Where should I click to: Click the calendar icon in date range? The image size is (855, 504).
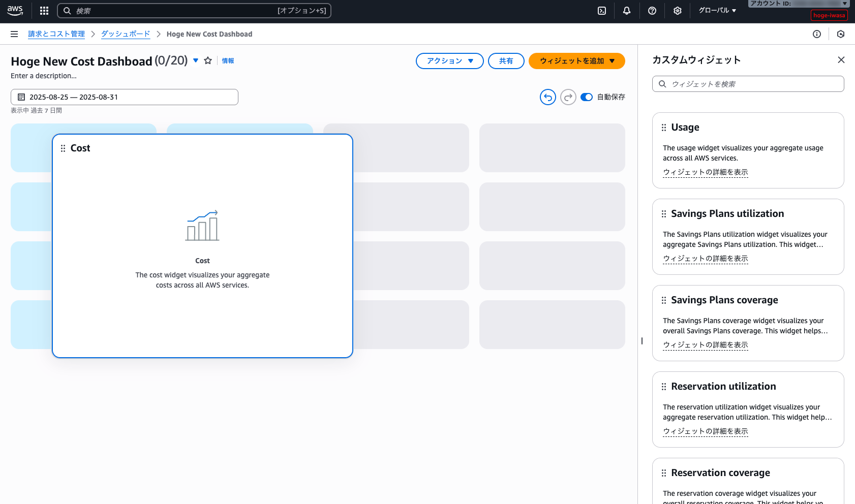[x=21, y=97]
